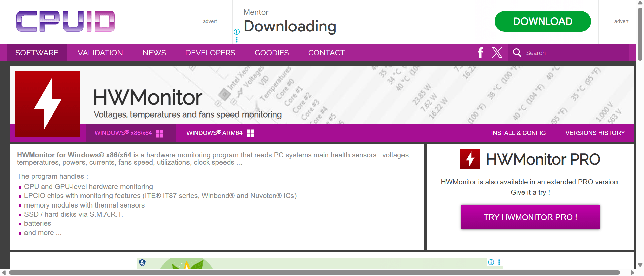This screenshot has height=276, width=644.
Task: Click 'LPCIO chips with monitoring features' line
Action: [160, 196]
